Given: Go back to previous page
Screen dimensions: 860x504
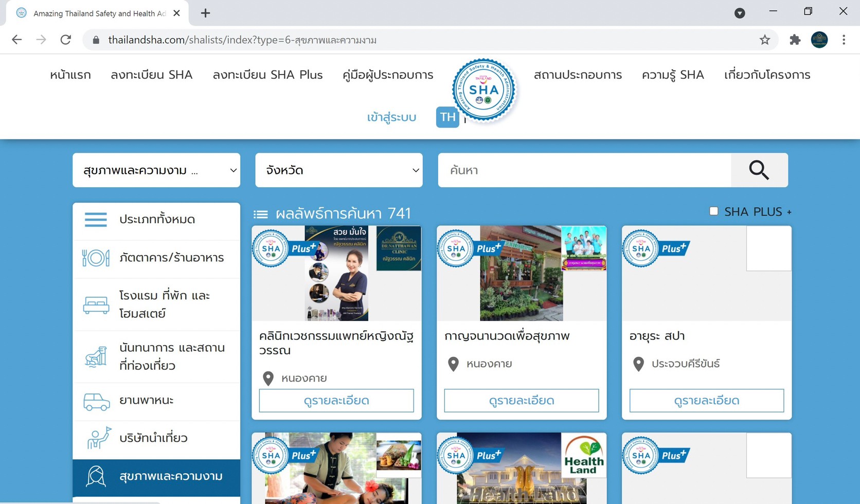Looking at the screenshot, I should [x=16, y=40].
